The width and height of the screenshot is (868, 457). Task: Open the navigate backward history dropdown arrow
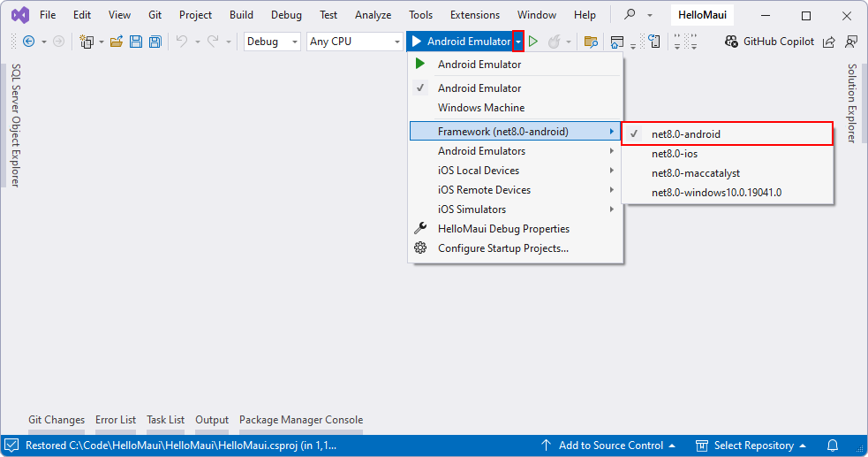coord(44,42)
